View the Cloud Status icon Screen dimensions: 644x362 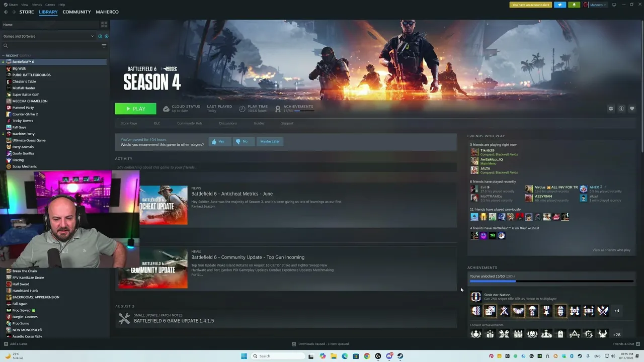166,109
